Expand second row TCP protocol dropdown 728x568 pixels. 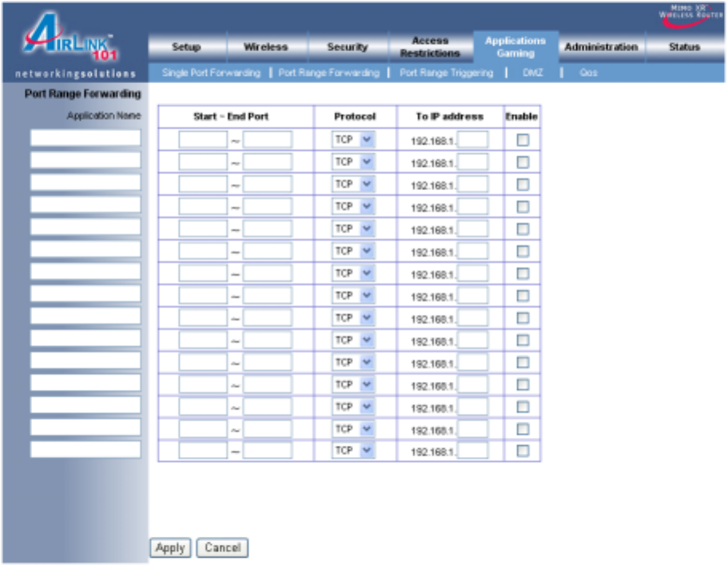click(x=353, y=161)
